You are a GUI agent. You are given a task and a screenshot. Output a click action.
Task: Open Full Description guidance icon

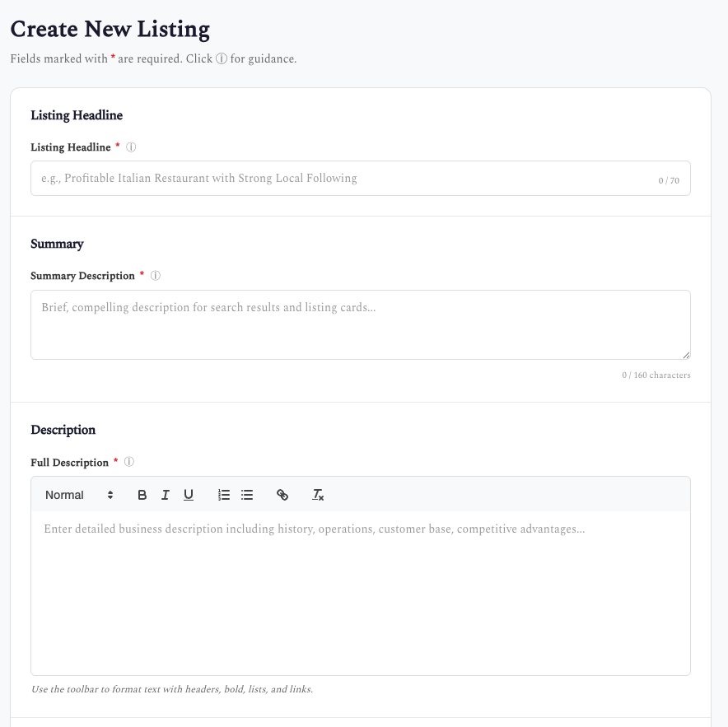[129, 462]
